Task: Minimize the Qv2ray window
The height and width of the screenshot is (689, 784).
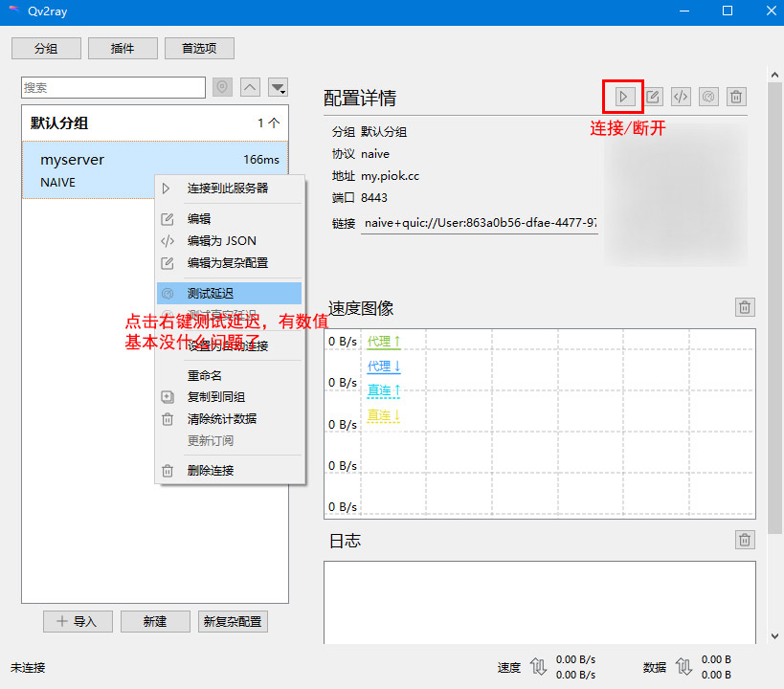Action: pyautogui.click(x=684, y=11)
